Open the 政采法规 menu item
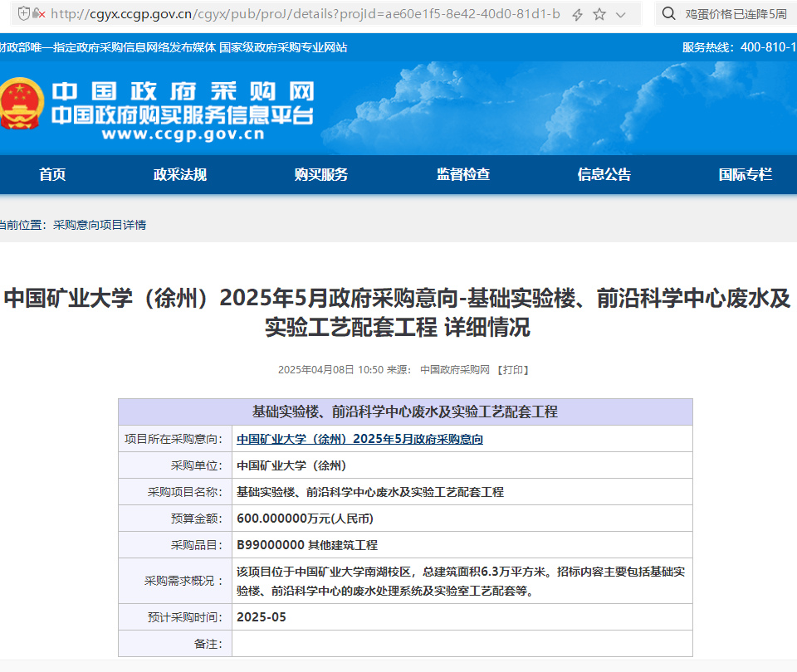The width and height of the screenshot is (797, 672). coord(180,174)
